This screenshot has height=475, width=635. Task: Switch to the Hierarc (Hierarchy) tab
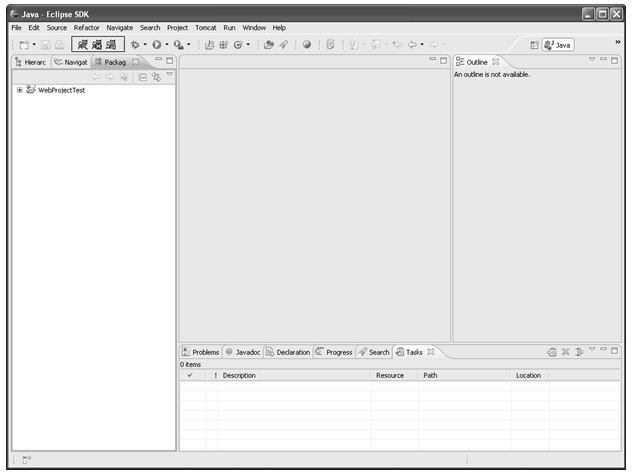click(x=31, y=62)
